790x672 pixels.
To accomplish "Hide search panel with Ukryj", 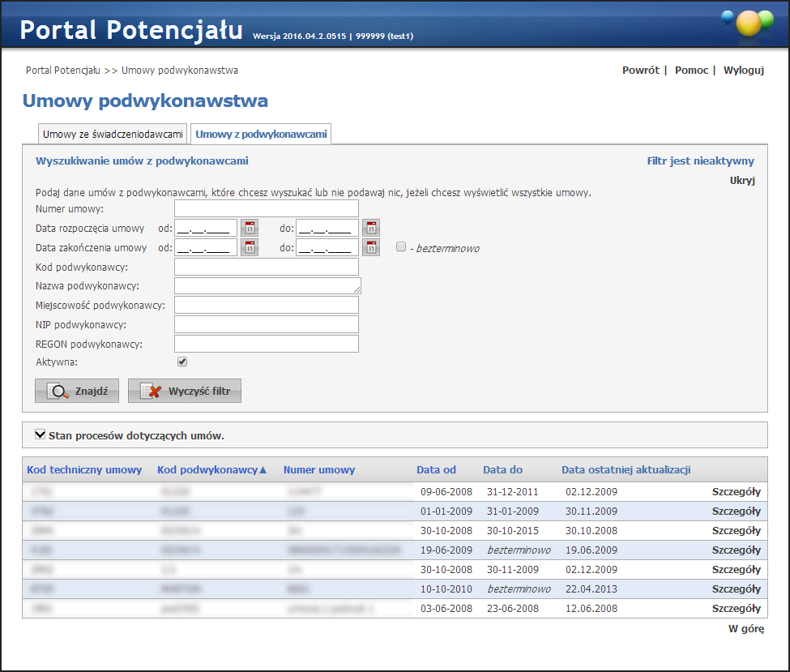I will click(742, 181).
